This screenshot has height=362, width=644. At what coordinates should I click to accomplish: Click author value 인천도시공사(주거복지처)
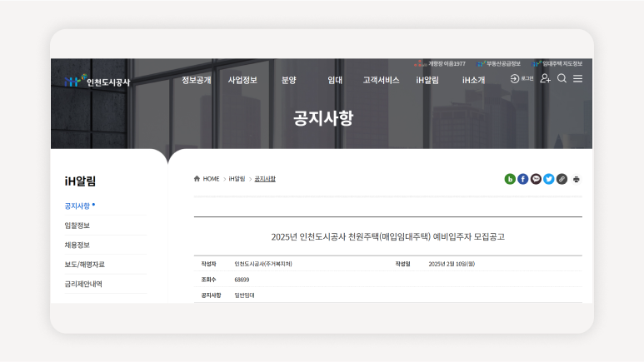tap(263, 264)
